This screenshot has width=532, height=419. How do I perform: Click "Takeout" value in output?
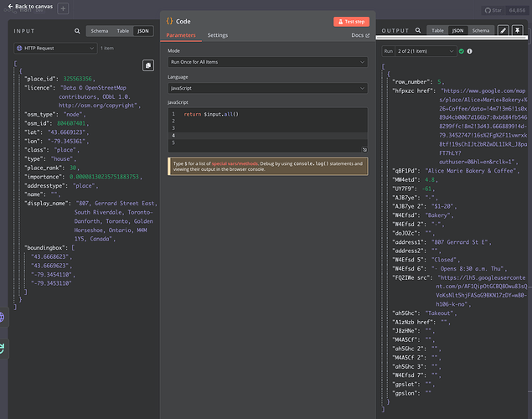point(439,313)
